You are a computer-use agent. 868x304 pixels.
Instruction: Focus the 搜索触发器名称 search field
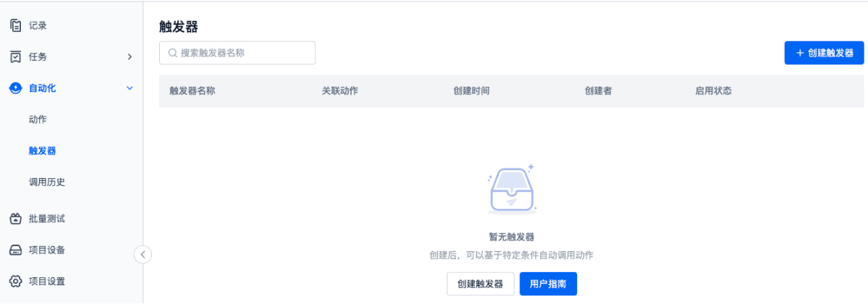tap(237, 53)
